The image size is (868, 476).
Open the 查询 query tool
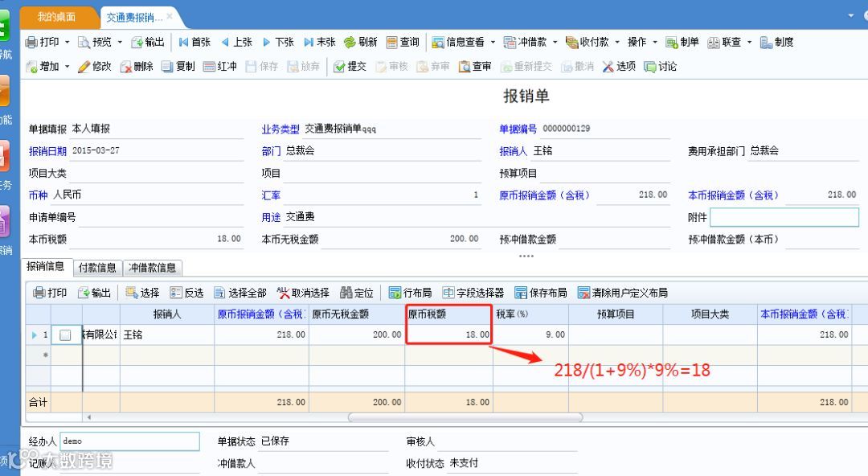coord(403,42)
